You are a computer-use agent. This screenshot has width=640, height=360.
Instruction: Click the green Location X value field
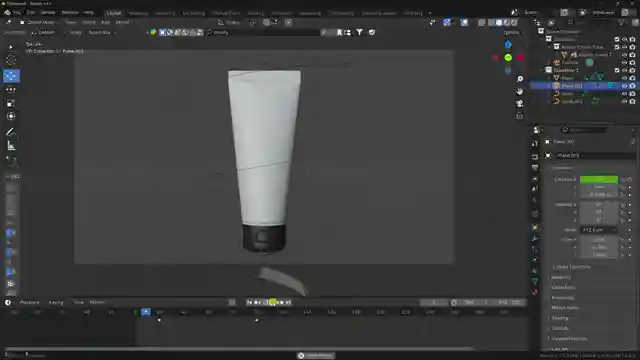pyautogui.click(x=599, y=179)
